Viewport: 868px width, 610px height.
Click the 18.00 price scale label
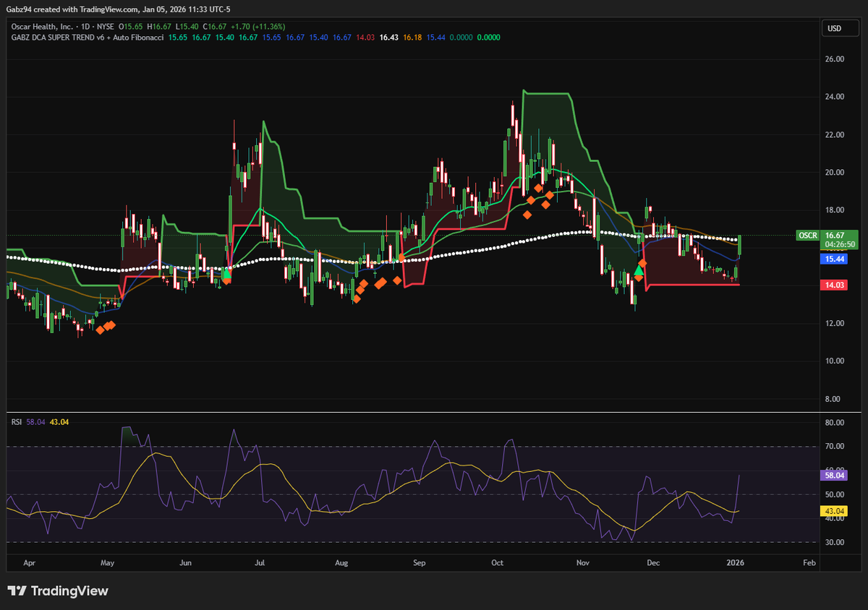coord(835,210)
